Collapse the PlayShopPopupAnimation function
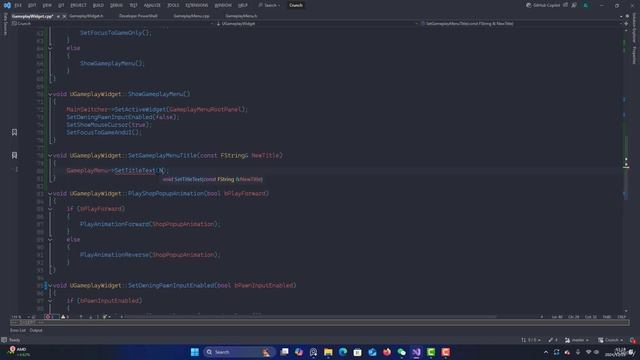Viewport: 640px width, 360px height. (x=50, y=194)
